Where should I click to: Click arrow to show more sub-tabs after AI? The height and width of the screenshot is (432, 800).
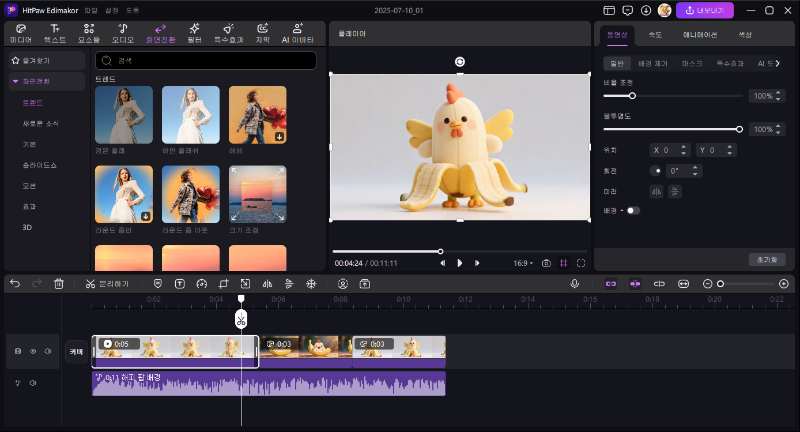click(x=778, y=63)
